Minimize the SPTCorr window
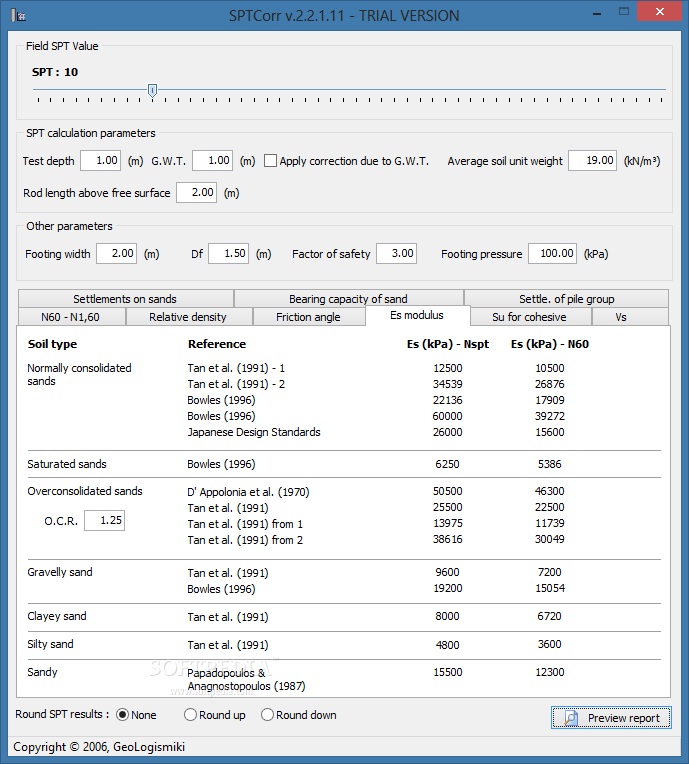The height and width of the screenshot is (764, 689). [596, 14]
